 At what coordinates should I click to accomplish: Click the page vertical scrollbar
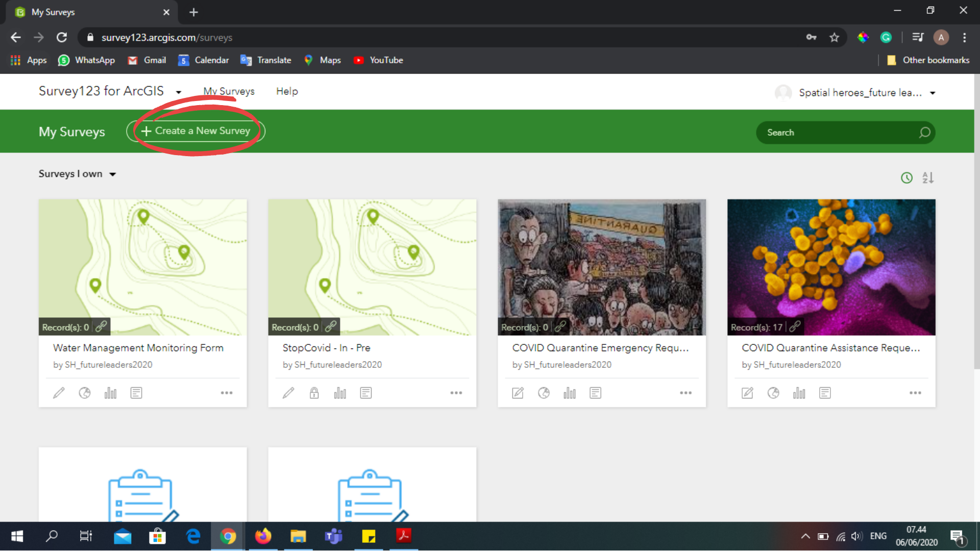[x=977, y=222]
